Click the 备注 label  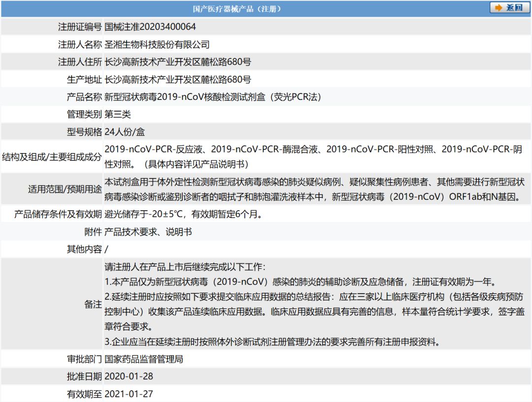coord(93,305)
